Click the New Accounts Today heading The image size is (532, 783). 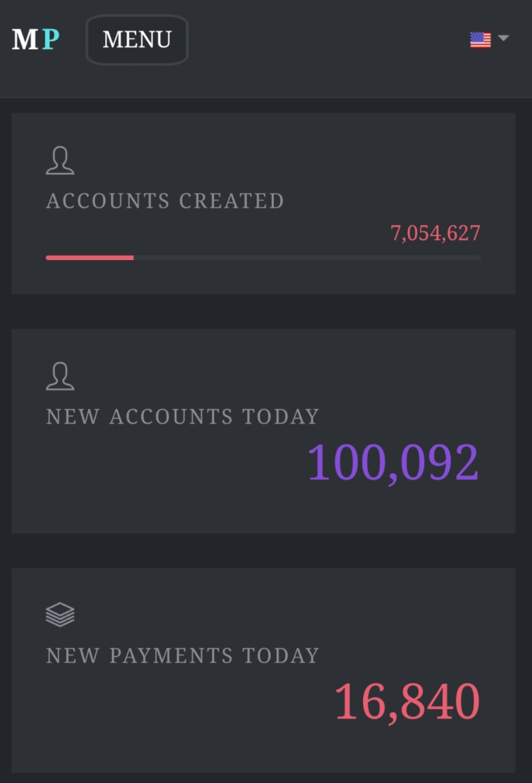point(183,416)
